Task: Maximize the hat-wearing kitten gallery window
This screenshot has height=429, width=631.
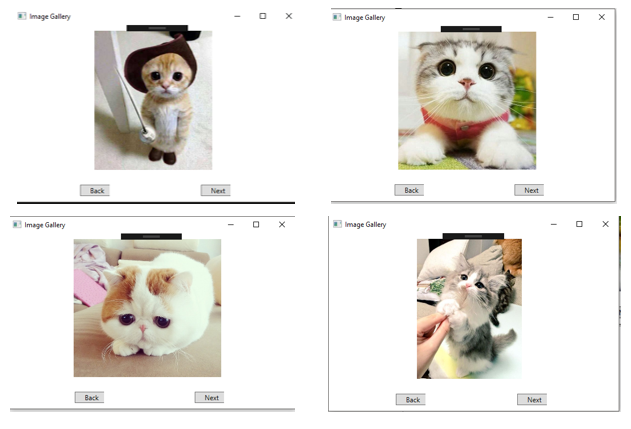Action: (262, 16)
